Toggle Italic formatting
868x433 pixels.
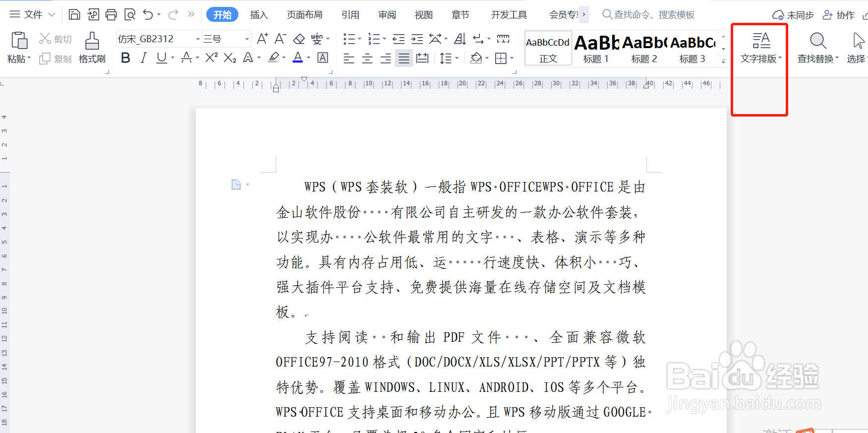[144, 58]
